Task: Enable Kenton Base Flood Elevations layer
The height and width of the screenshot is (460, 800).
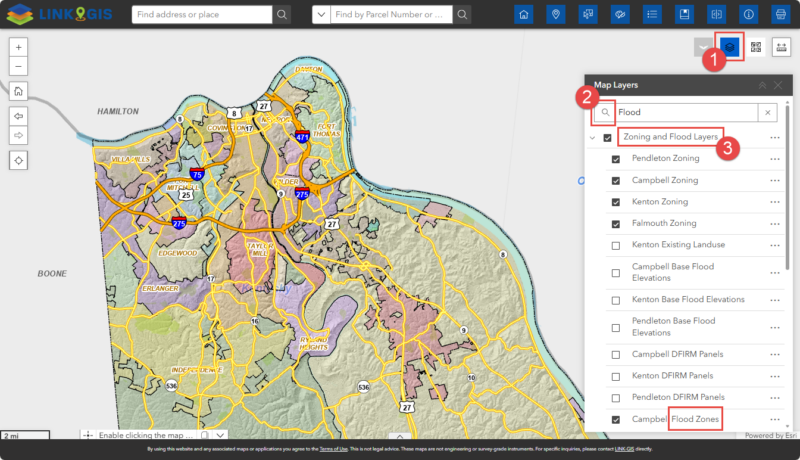Action: pyautogui.click(x=616, y=300)
